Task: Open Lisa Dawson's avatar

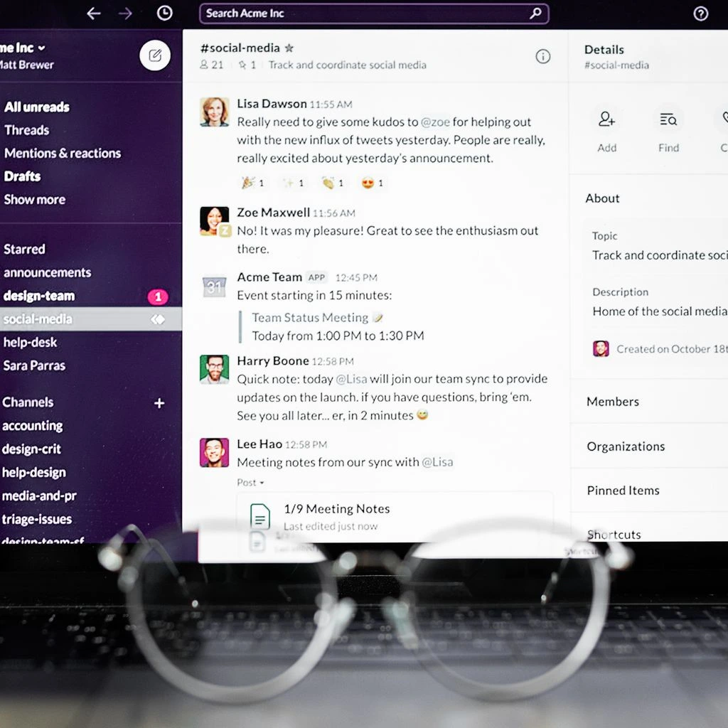Action: pos(215,112)
